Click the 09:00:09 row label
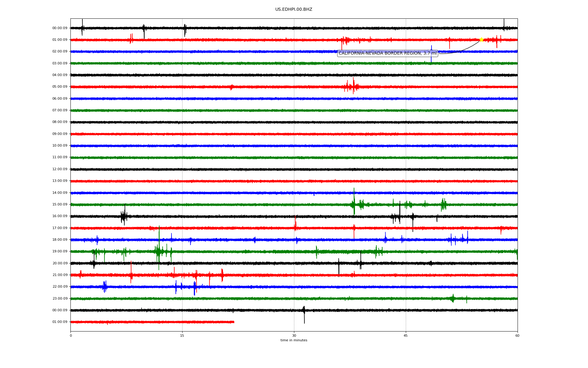Viewport: 588px width, 368px height. [x=60, y=134]
